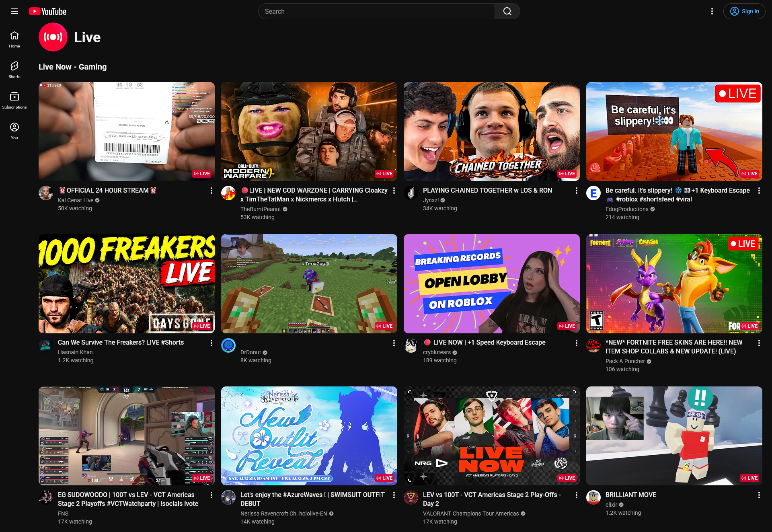Open the PLAYING CHAINED TOGETHER w LOS & RON title
Screen dimensions: 772x532
point(487,190)
